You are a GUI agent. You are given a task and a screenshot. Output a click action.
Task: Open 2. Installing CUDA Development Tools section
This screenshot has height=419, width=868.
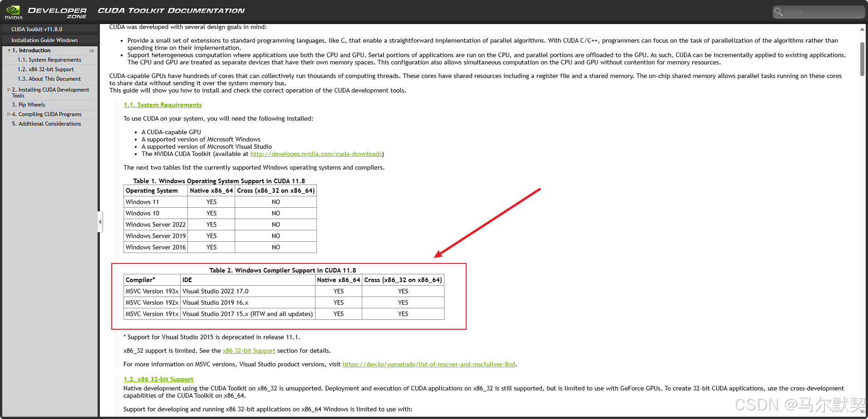pos(50,93)
